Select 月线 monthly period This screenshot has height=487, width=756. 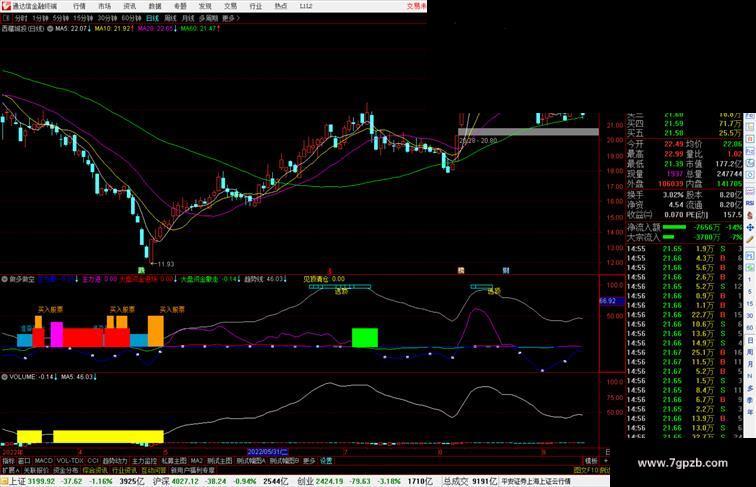pyautogui.click(x=188, y=18)
